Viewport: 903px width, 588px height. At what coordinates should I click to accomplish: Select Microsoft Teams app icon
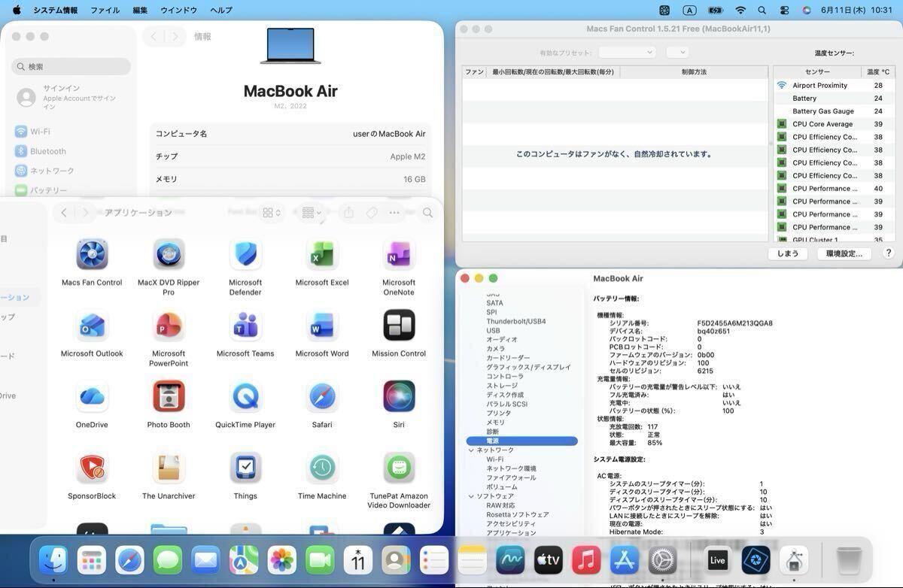[x=245, y=326]
